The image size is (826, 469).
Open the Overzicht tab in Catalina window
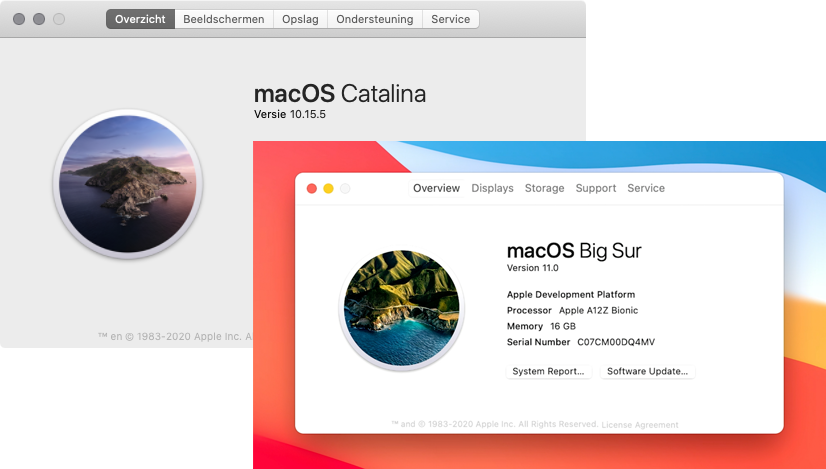(140, 19)
